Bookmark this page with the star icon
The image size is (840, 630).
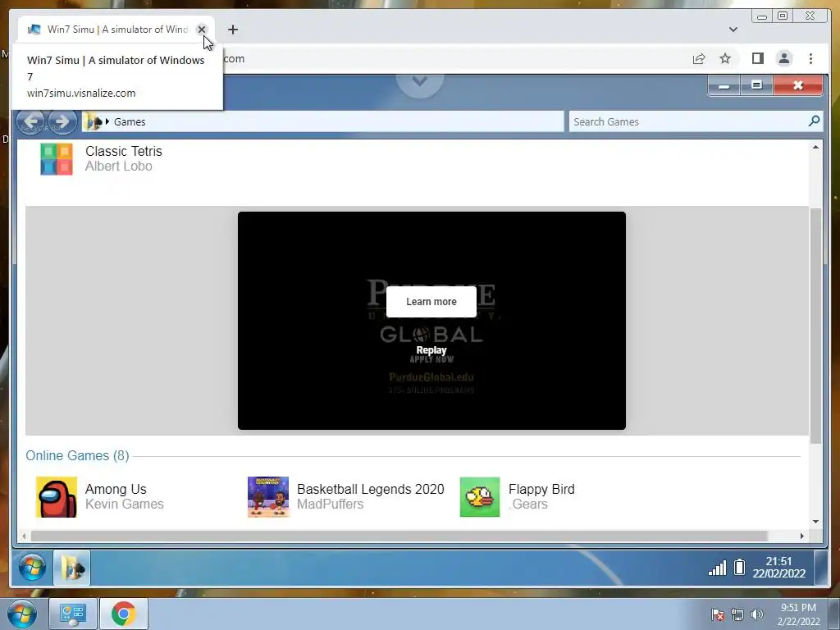coord(725,58)
